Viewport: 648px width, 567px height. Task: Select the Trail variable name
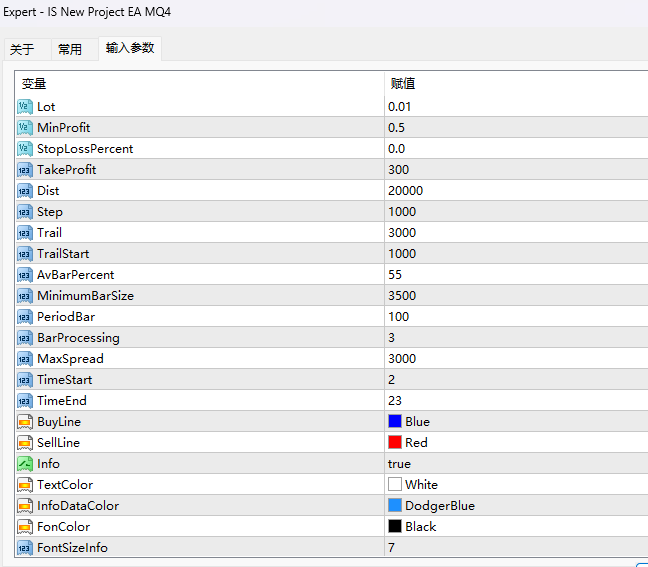[x=49, y=233]
